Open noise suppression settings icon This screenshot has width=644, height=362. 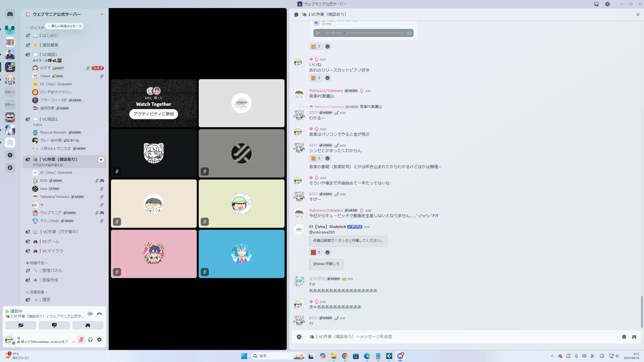pyautogui.click(x=90, y=314)
